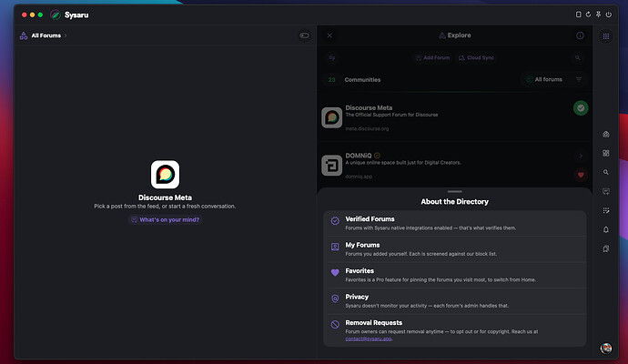Select the DOMNiQ forum row
The image size is (628, 364).
[454, 165]
